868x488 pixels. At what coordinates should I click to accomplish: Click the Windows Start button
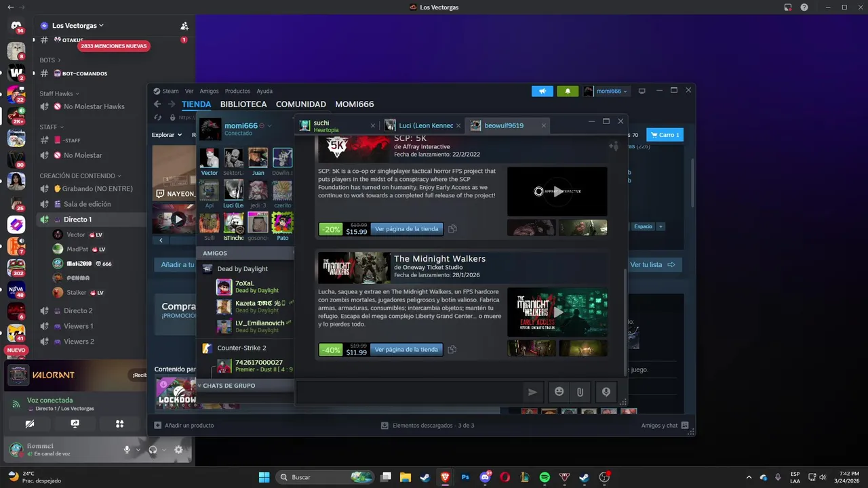coord(264,477)
